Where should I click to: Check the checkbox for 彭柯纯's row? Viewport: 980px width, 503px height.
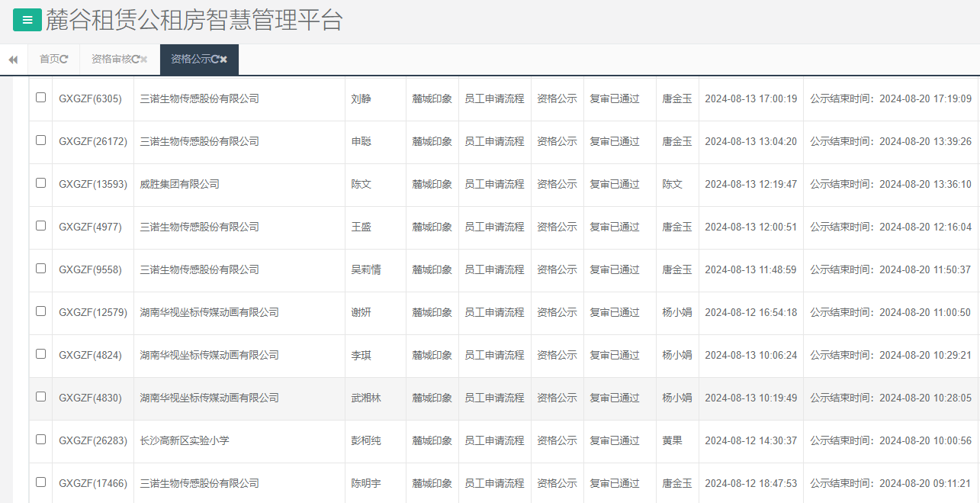[x=40, y=440]
